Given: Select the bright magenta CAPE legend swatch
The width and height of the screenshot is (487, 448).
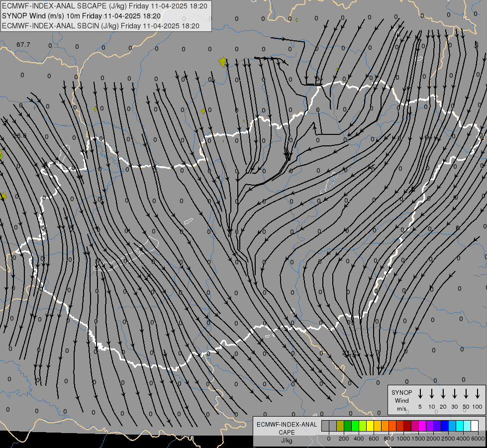Looking at the screenshot, I should pyautogui.click(x=422, y=426).
